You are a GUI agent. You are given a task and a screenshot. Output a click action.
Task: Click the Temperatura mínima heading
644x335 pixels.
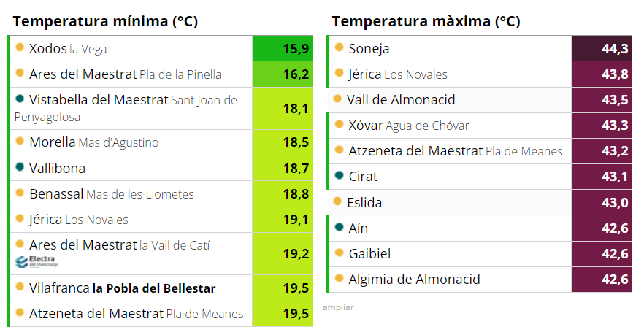click(x=106, y=21)
